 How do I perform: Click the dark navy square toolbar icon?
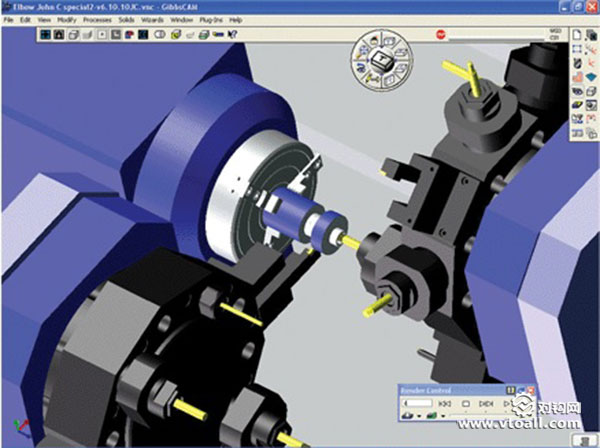[x=143, y=35]
